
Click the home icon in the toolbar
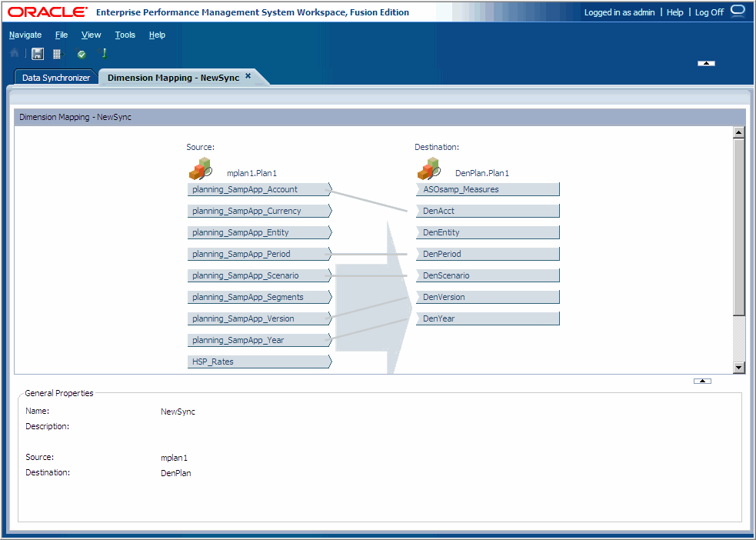tap(15, 53)
